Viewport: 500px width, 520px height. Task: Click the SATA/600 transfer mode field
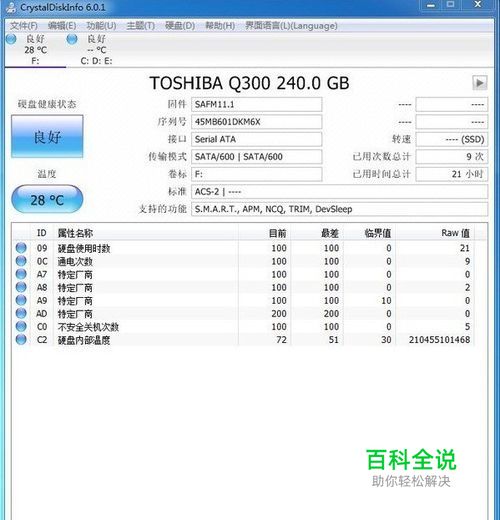(x=257, y=156)
